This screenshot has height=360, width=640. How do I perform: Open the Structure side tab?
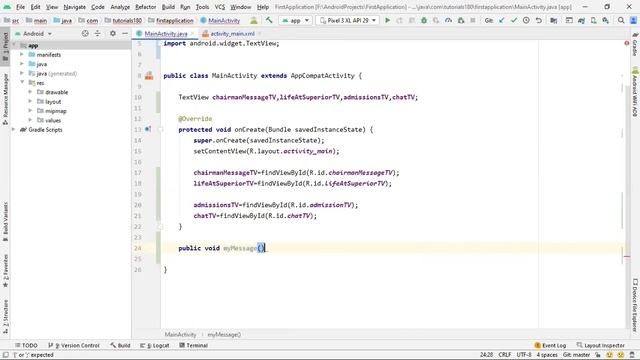coord(5,317)
